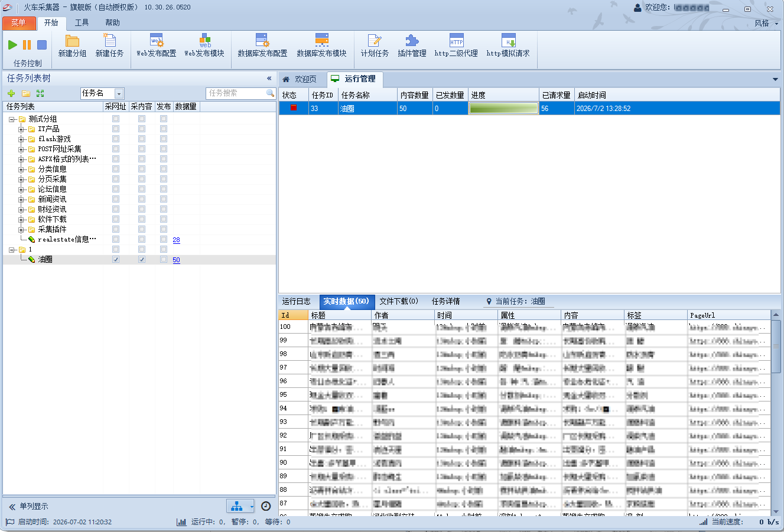Switch to the 欢迎页 tab
This screenshot has width=784, height=532.
[x=301, y=79]
